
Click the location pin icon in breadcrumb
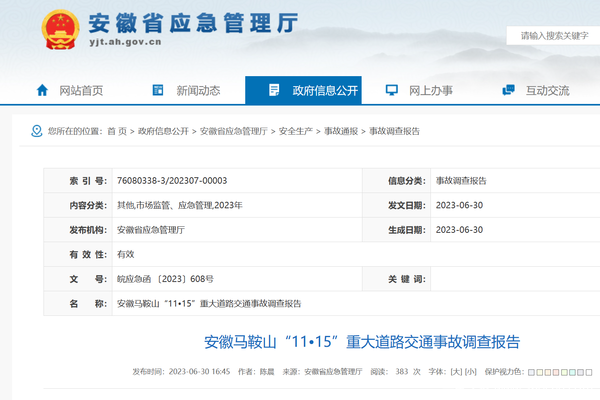pyautogui.click(x=37, y=131)
